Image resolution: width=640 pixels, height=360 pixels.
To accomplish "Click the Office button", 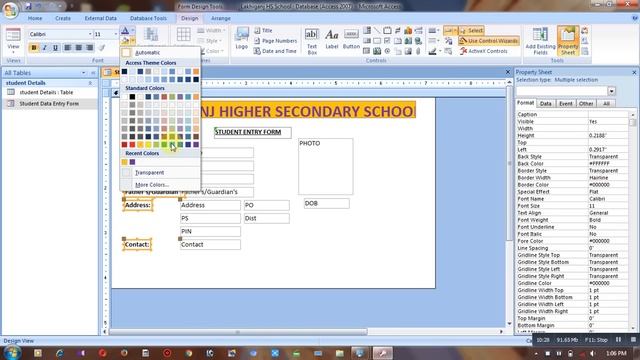I will (x=10, y=10).
